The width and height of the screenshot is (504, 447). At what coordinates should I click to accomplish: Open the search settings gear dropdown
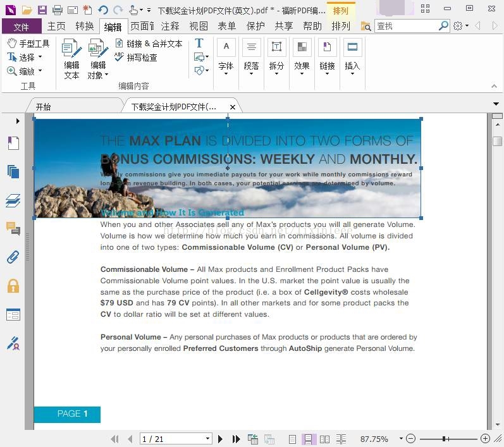point(460,26)
